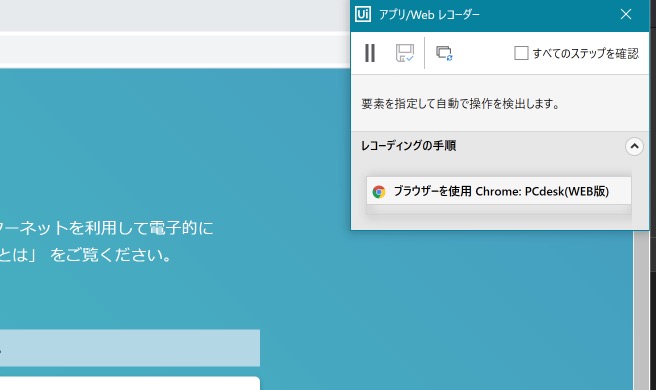Click the save and return to Studio icon
Screen dimensions: 656x390
click(405, 53)
